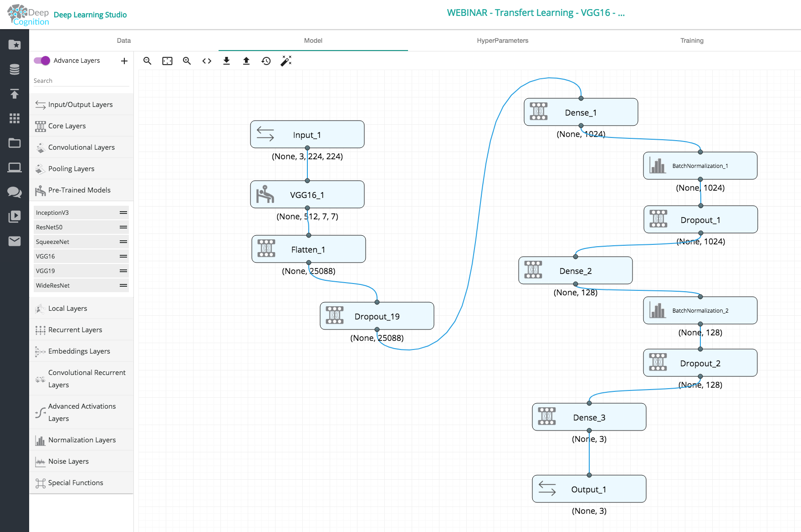Switch to the Model tab
801x532 pixels.
(x=313, y=41)
